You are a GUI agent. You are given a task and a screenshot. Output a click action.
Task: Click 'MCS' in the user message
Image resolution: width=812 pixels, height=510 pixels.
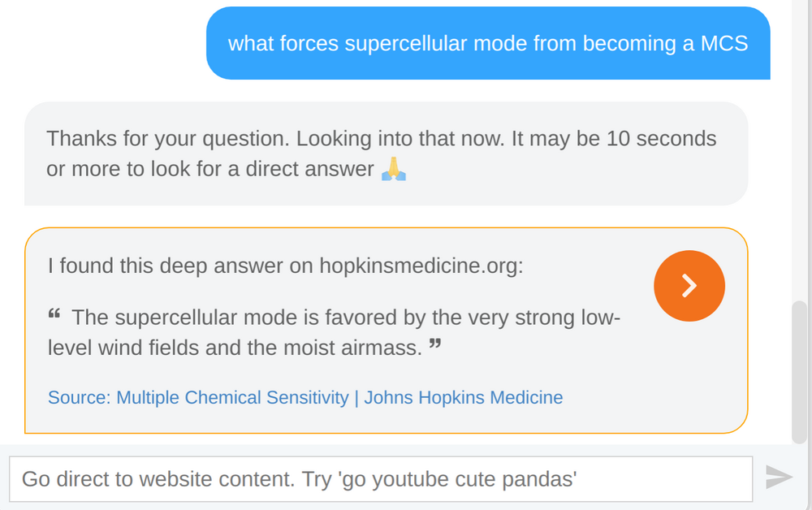(x=724, y=43)
